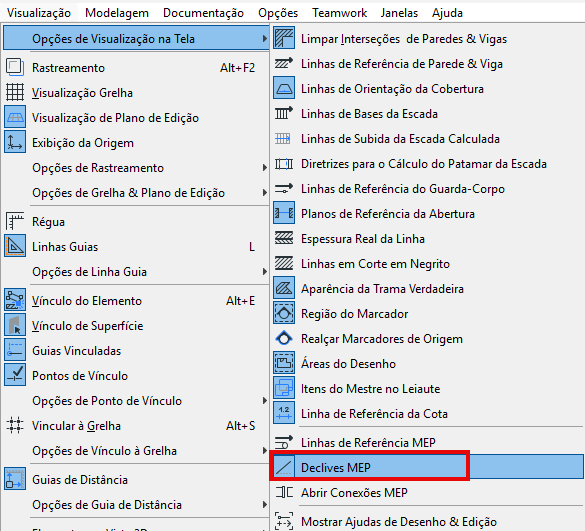Toggle Exibição da Origem icon

[15, 142]
